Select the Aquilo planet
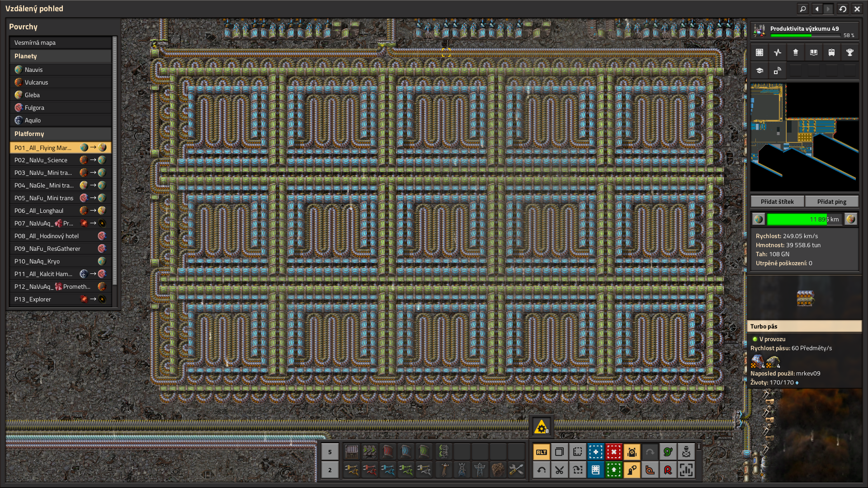868x488 pixels. (x=61, y=120)
